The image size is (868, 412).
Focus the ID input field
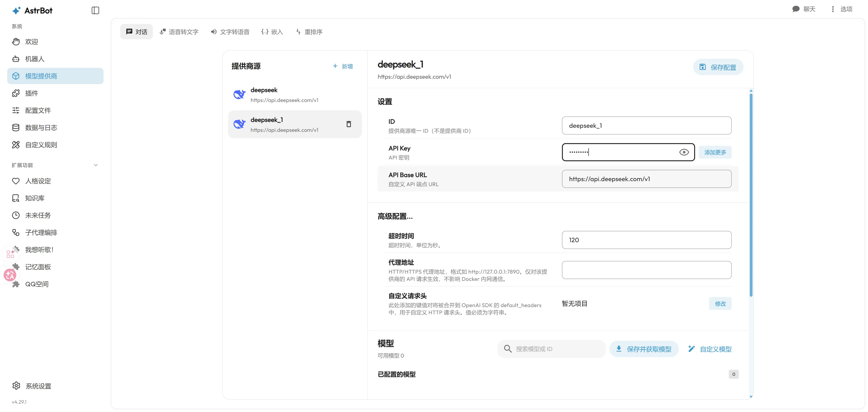pyautogui.click(x=647, y=126)
